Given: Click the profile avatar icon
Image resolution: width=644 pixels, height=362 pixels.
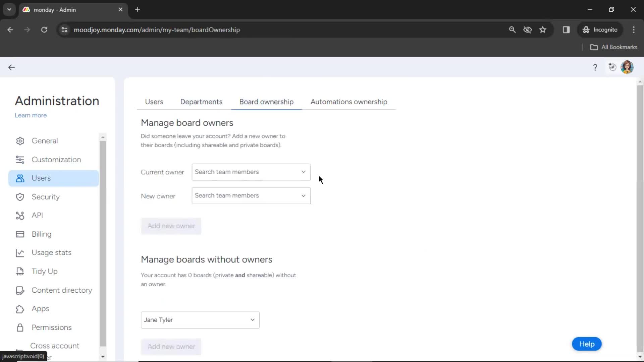Looking at the screenshot, I should click(x=627, y=67).
